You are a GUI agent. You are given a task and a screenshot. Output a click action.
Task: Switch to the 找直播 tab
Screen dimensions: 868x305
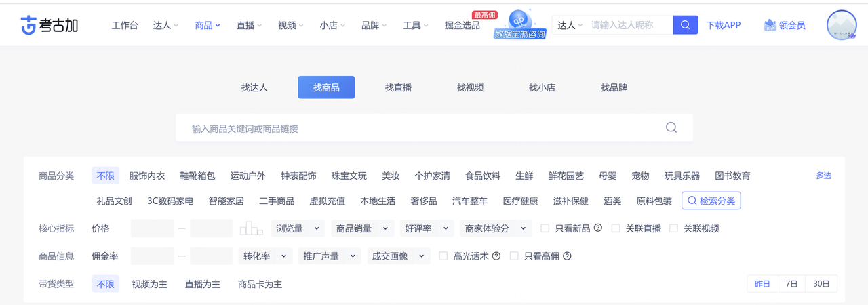(x=398, y=87)
